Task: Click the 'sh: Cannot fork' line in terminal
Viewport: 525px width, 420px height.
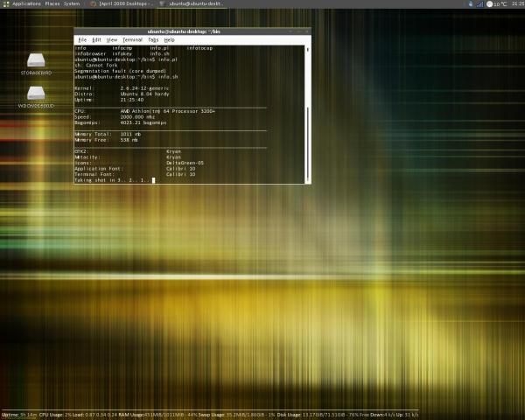Action: click(96, 66)
